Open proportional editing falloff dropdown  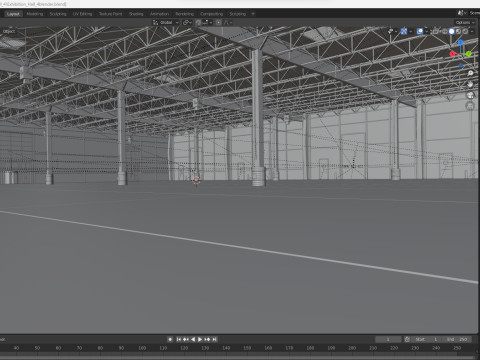tap(228, 22)
